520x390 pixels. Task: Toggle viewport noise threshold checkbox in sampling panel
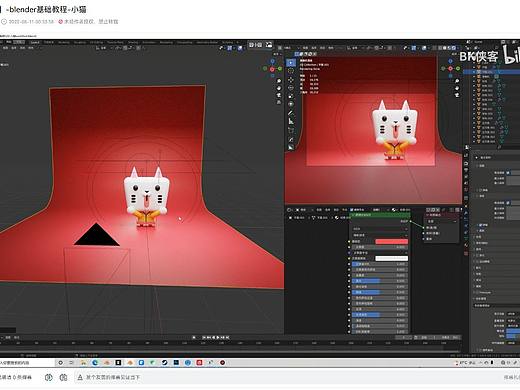point(508,173)
